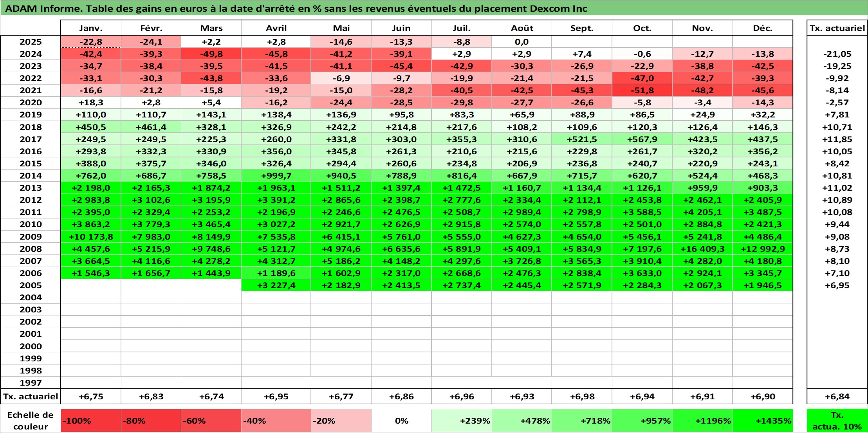The height and width of the screenshot is (433, 868).
Task: Click cell +4 205,1 for November 2011
Action: 702,212
